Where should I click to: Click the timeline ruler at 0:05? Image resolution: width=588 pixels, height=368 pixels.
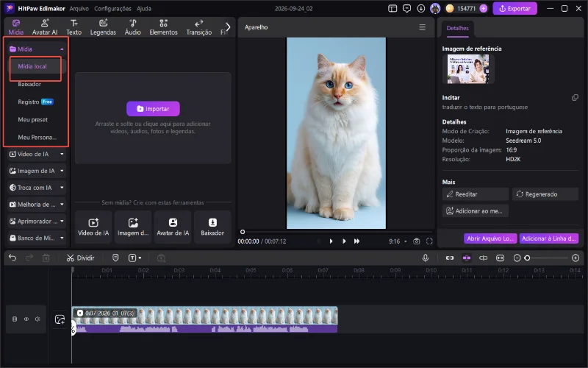coord(251,270)
